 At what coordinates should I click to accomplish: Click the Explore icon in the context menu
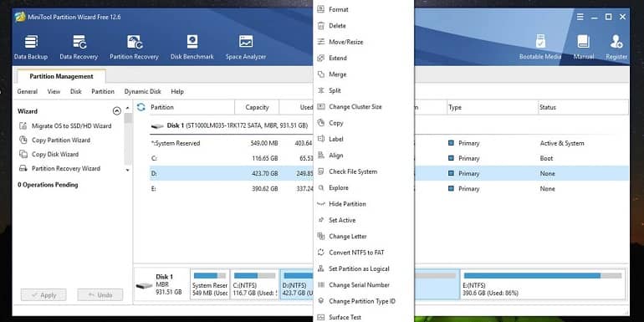pyautogui.click(x=321, y=187)
